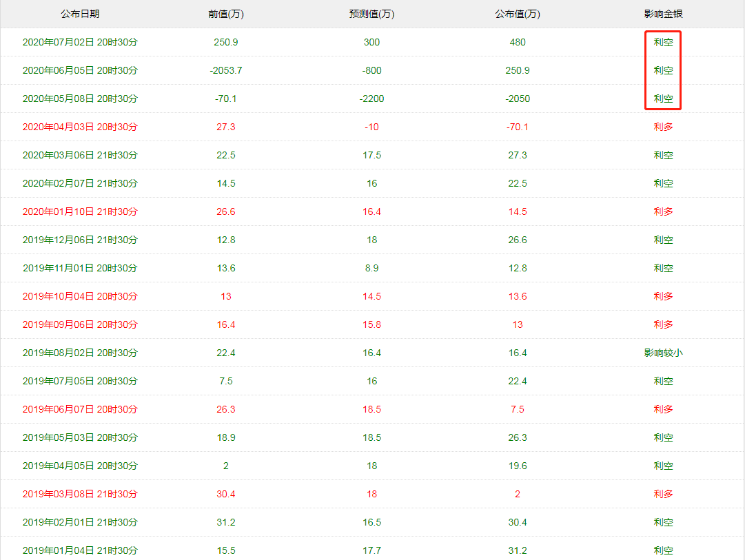Click 利空 in the 2019年01月04日 row
745x560 pixels.
click(x=663, y=550)
